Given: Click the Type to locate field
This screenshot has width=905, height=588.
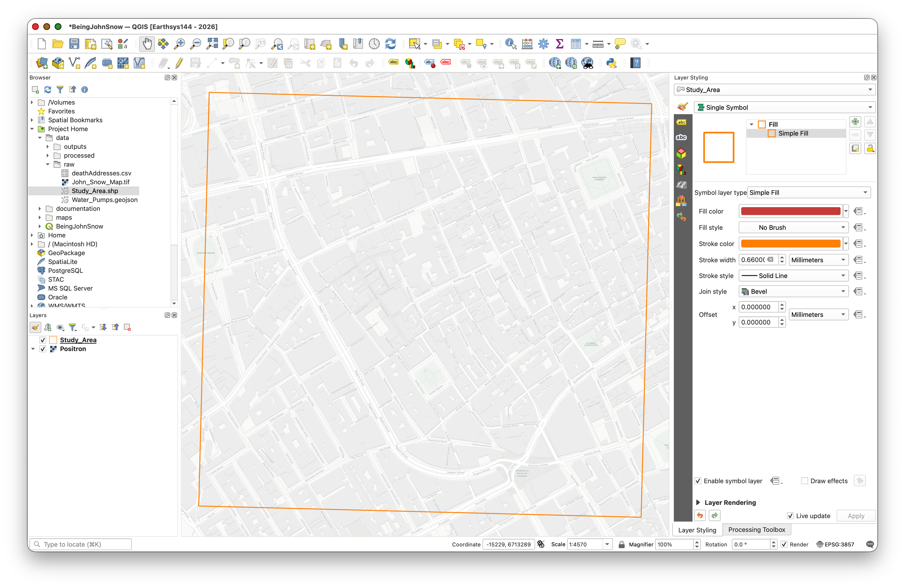Looking at the screenshot, I should (x=81, y=544).
